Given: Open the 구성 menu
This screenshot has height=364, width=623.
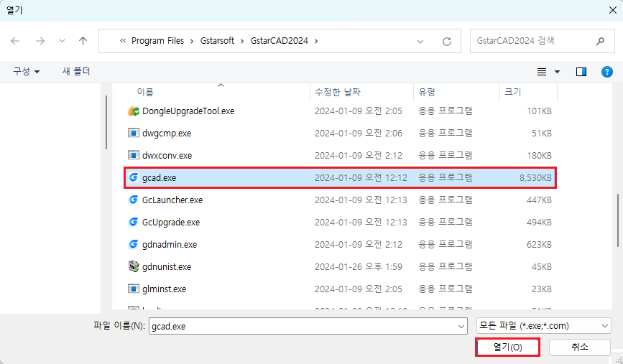Looking at the screenshot, I should (26, 72).
